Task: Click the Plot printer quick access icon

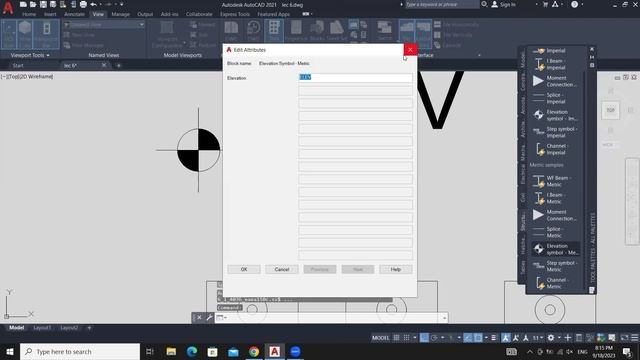Action: pos(83,4)
